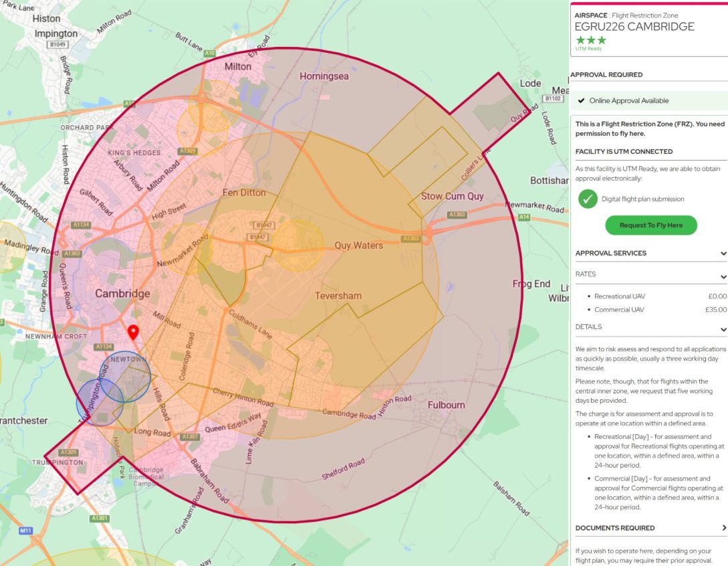Click the yellow circle zone near Madingley Road
Viewport: 728px width, 566px height.
(8, 246)
